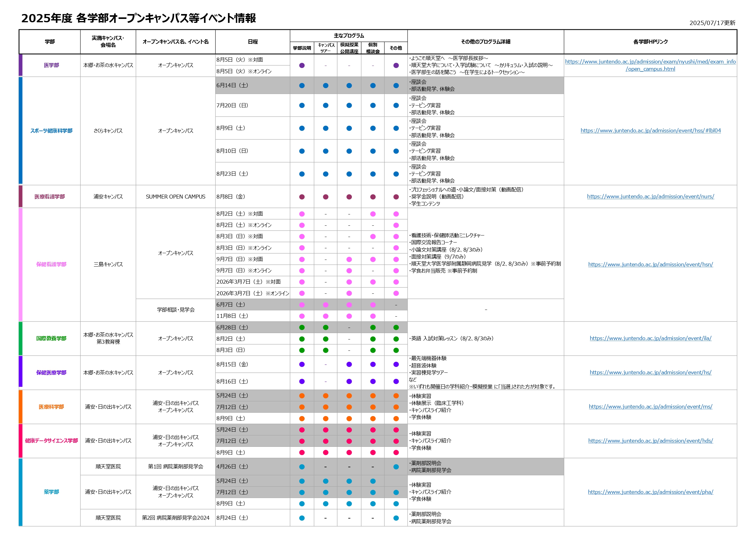
Task: Click the 国際教養学部 faculty name
Action: tap(52, 338)
